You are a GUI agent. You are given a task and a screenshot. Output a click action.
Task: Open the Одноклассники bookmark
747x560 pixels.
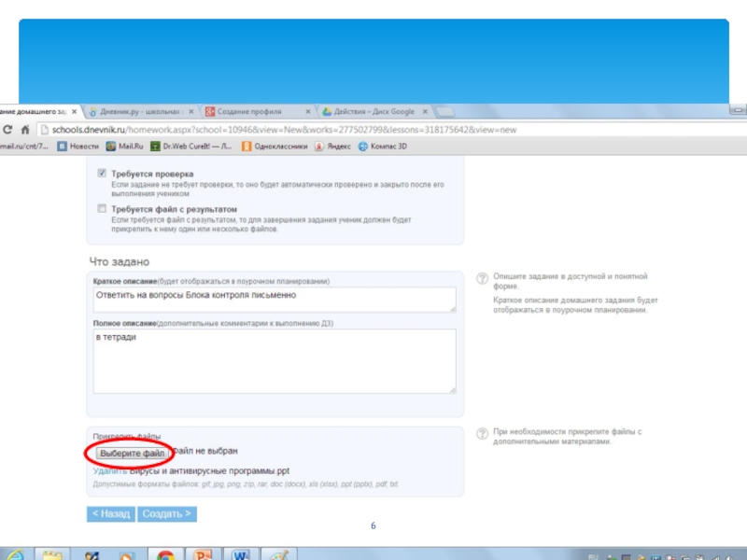point(275,147)
